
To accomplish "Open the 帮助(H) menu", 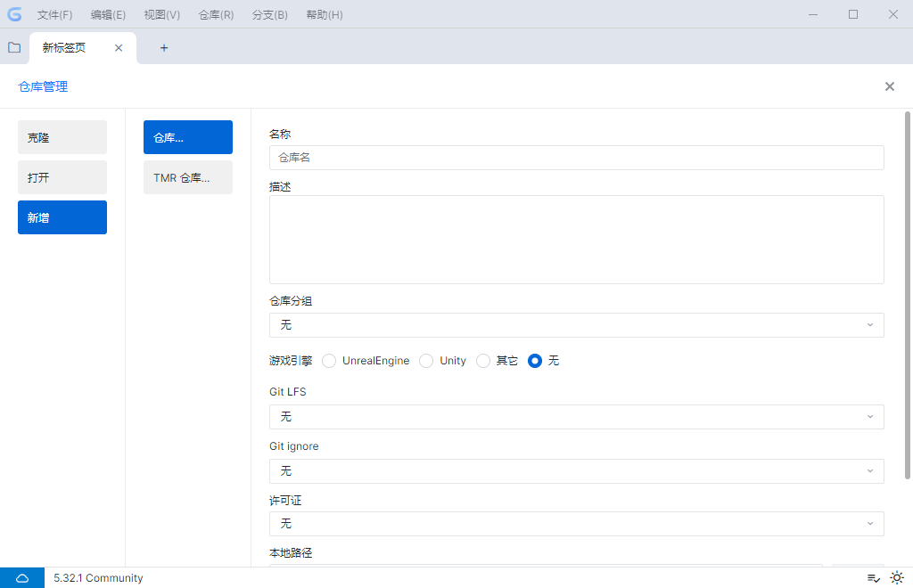I will coord(324,14).
